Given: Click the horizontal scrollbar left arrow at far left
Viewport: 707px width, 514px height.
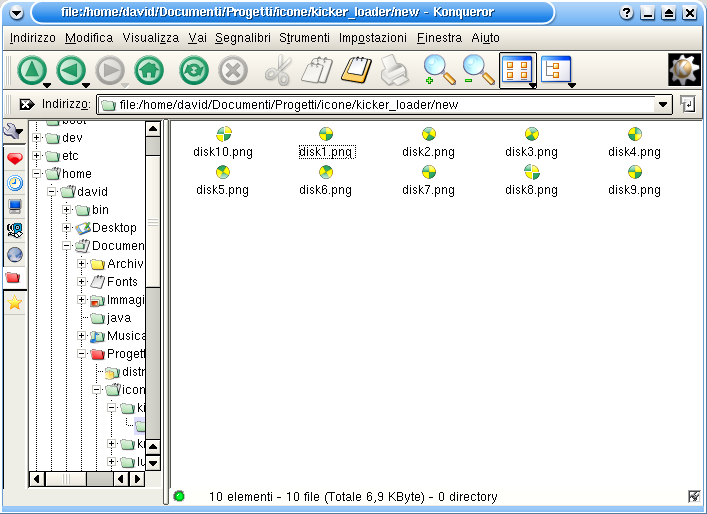Looking at the screenshot, I should tap(37, 479).
